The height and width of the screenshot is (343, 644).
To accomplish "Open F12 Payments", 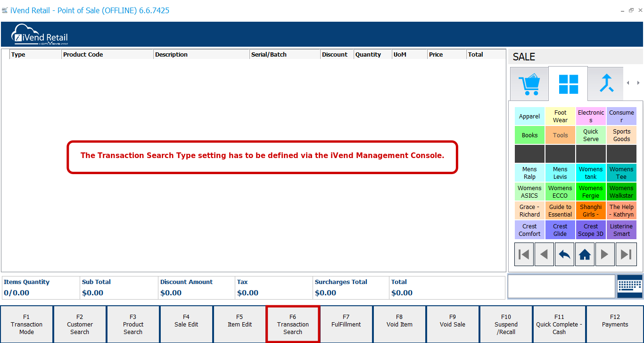I will 615,324.
